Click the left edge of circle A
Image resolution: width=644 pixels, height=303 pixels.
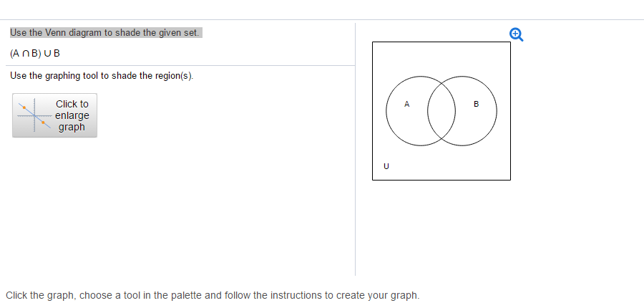pos(386,110)
